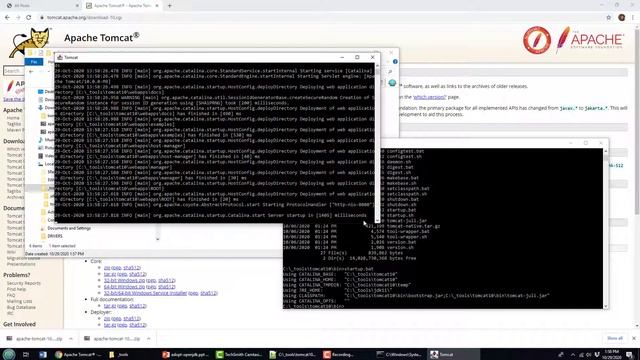
Task: Open Security Reports sidebar link
Action: (x=24, y=283)
